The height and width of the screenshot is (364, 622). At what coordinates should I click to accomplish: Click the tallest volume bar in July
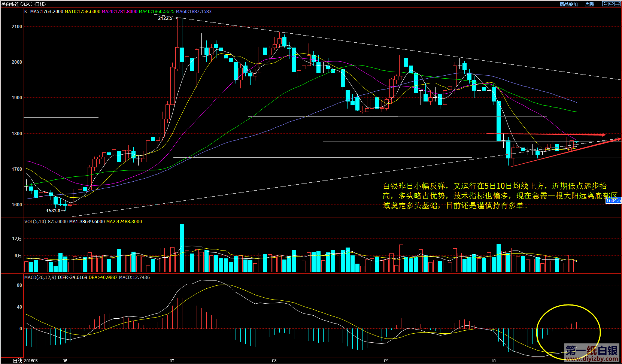coord(182,247)
